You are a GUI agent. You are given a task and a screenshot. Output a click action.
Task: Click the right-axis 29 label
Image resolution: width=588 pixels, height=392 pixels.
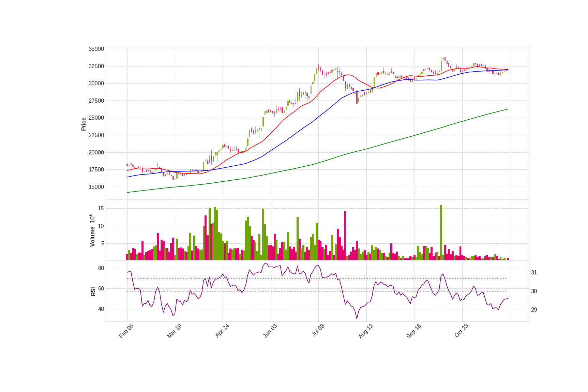534,310
